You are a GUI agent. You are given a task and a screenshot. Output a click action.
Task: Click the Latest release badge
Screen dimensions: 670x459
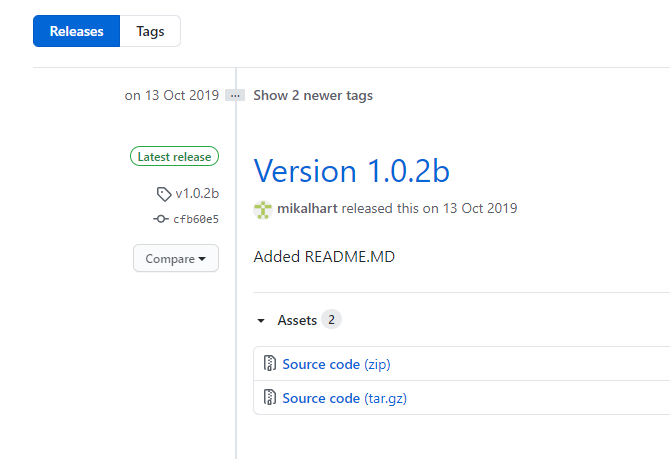[x=174, y=156]
